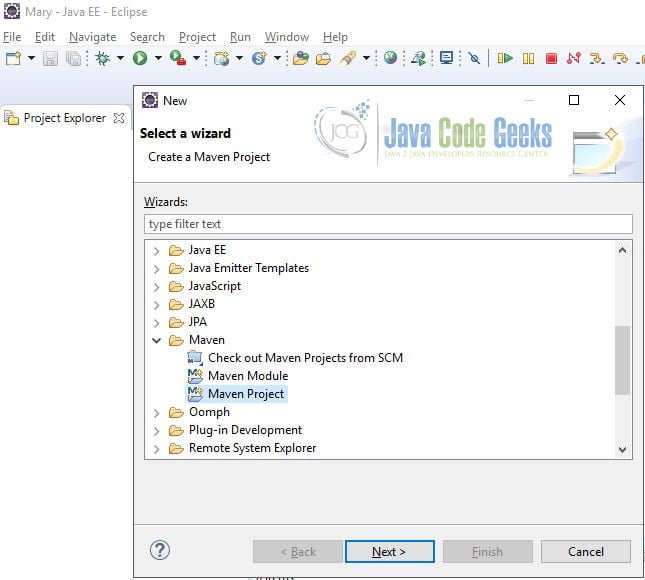The width and height of the screenshot is (645, 580).
Task: Open the Run menu
Action: pos(240,37)
